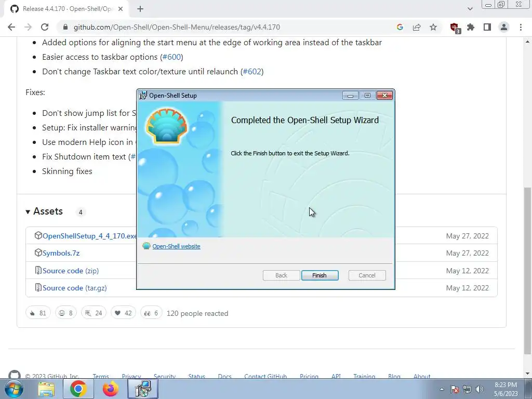Viewport: 532px width, 399px height.
Task: Toggle the browser side panel icon
Action: coord(487,27)
